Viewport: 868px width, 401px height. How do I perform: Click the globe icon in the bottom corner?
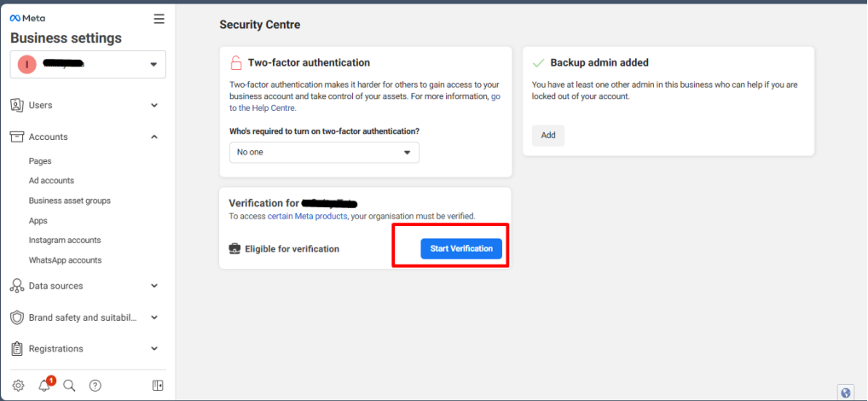(x=845, y=392)
